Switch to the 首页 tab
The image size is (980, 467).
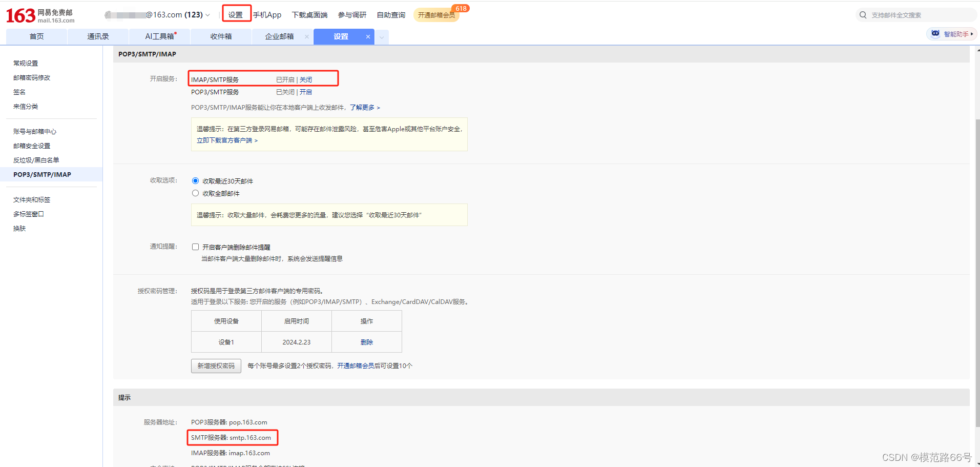(36, 36)
